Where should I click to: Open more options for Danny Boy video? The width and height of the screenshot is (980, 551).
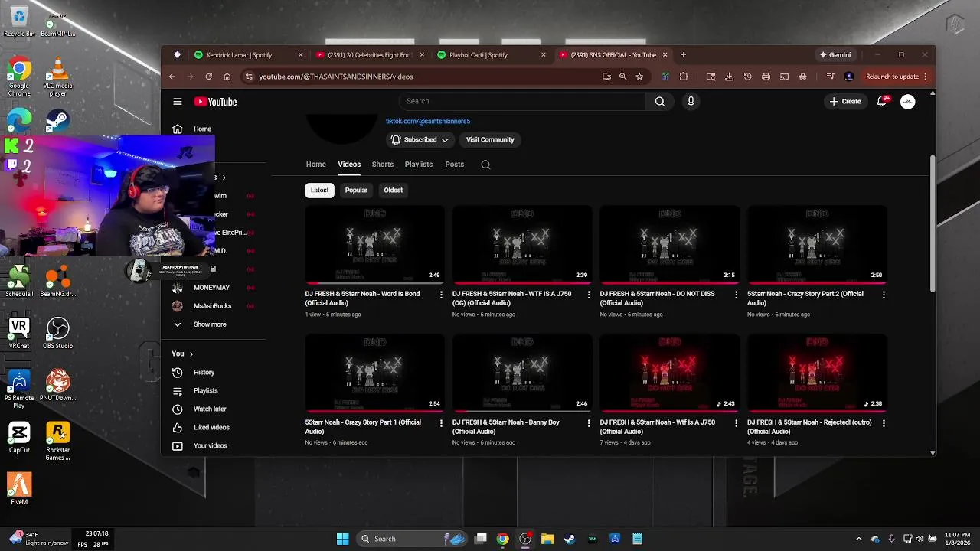[588, 422]
